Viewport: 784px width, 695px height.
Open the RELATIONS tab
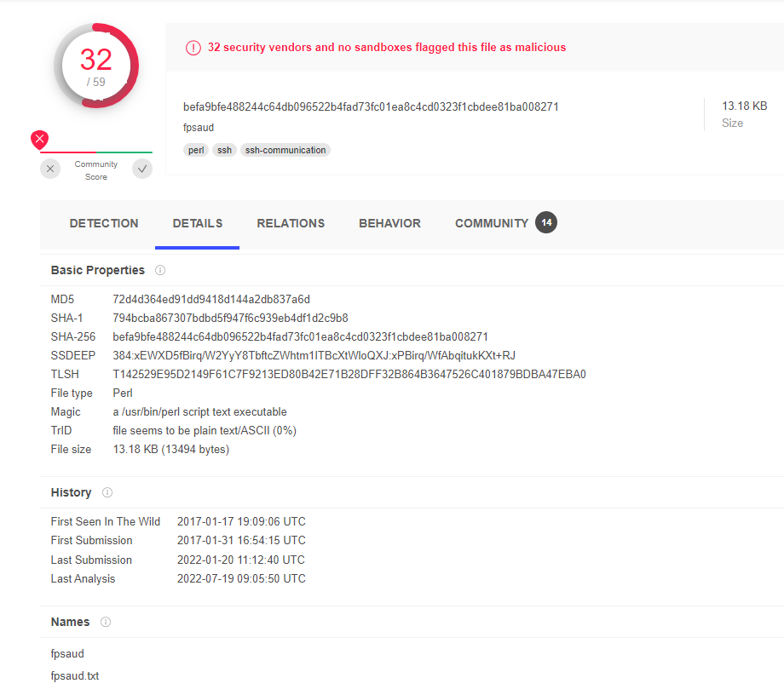click(291, 223)
